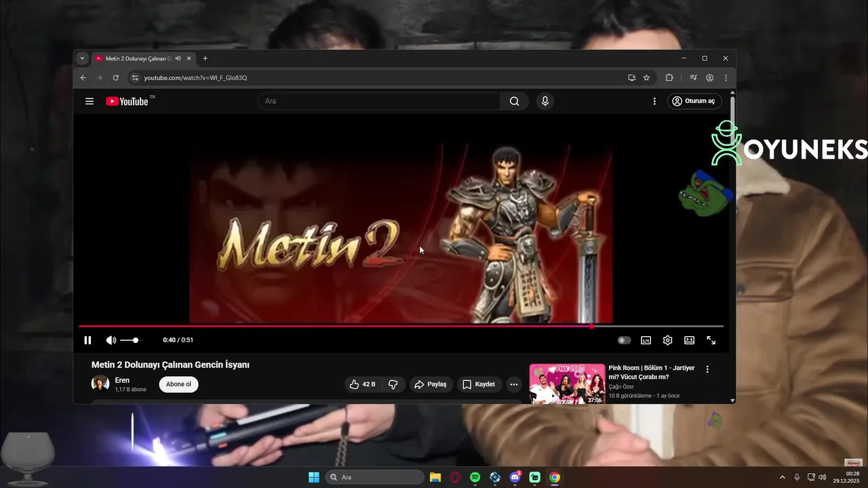Viewport: 868px width, 488px height.
Task: Open Spotify from taskbar
Action: pos(475,477)
